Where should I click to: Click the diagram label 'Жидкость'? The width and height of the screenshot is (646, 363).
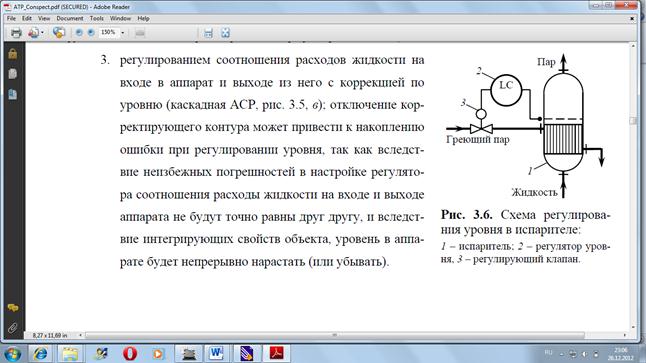pyautogui.click(x=534, y=192)
